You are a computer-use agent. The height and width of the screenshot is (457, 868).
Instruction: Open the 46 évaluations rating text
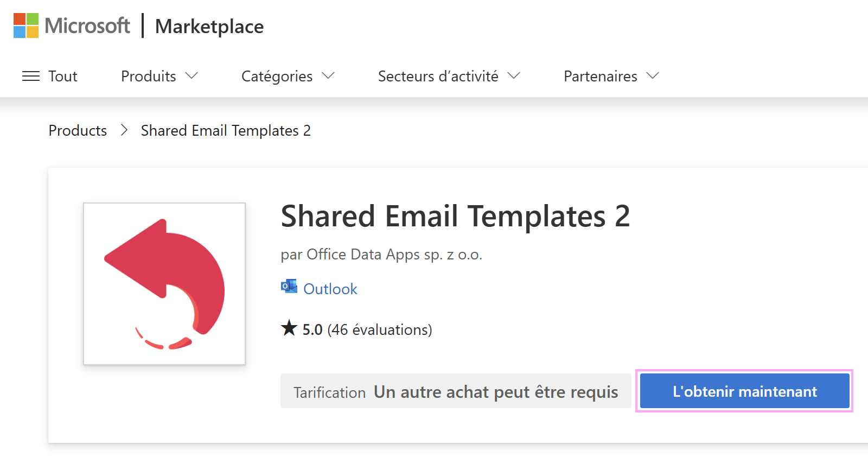coord(380,329)
